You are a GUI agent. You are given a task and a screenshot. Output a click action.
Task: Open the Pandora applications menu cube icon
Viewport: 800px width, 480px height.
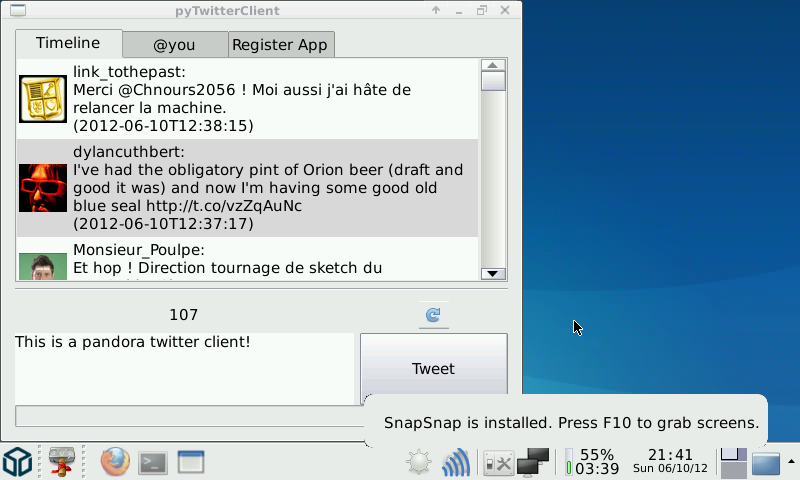[18, 462]
